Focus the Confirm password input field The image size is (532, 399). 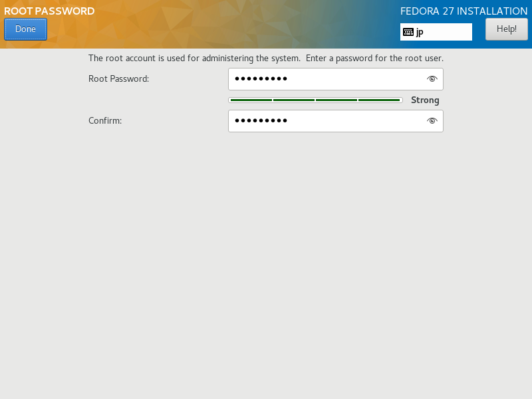pyautogui.click(x=336, y=121)
